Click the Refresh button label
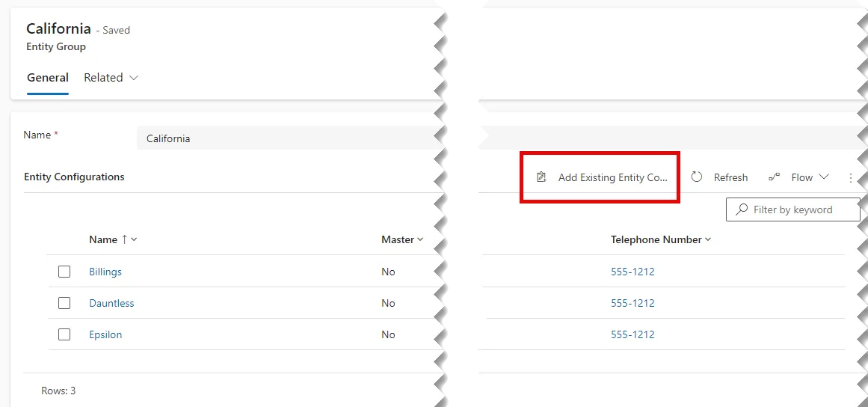The image size is (868, 407). 730,177
